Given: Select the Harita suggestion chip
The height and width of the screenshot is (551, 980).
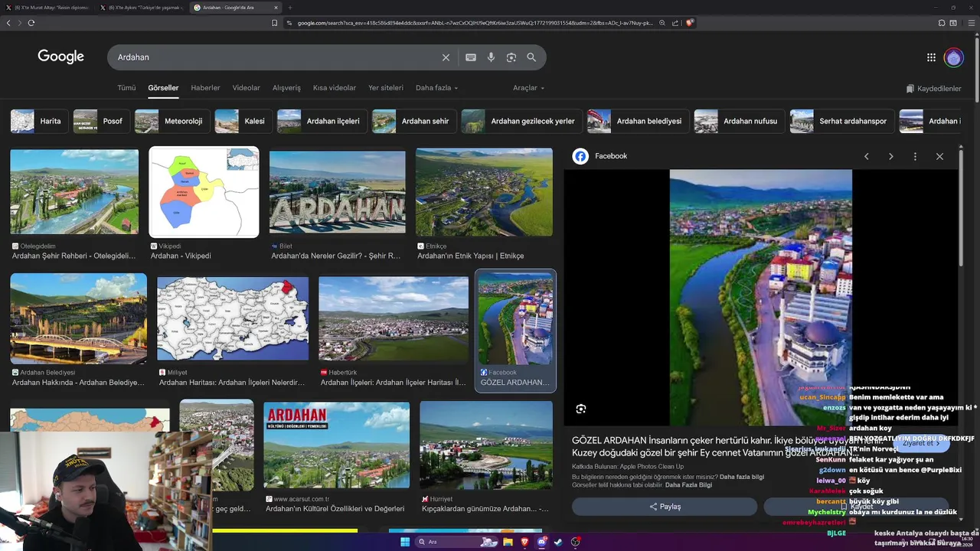Looking at the screenshot, I should (x=38, y=121).
